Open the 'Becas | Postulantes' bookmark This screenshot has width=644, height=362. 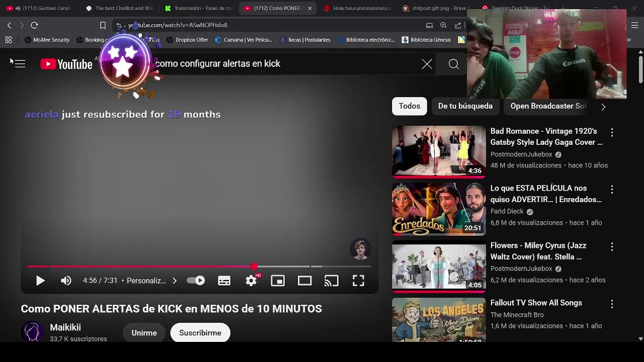point(304,40)
